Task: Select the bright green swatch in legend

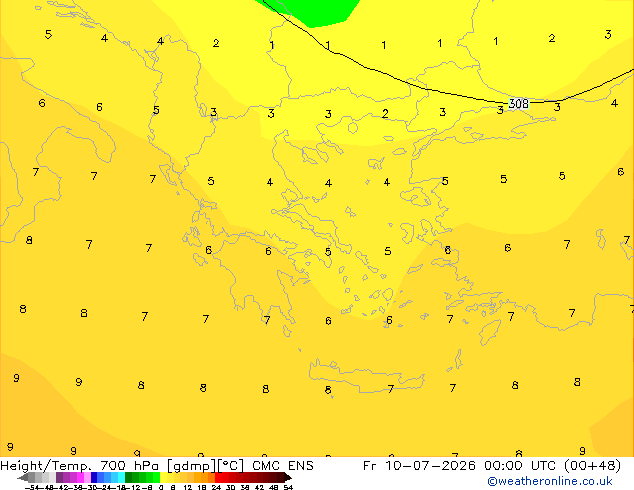Action: (156, 478)
